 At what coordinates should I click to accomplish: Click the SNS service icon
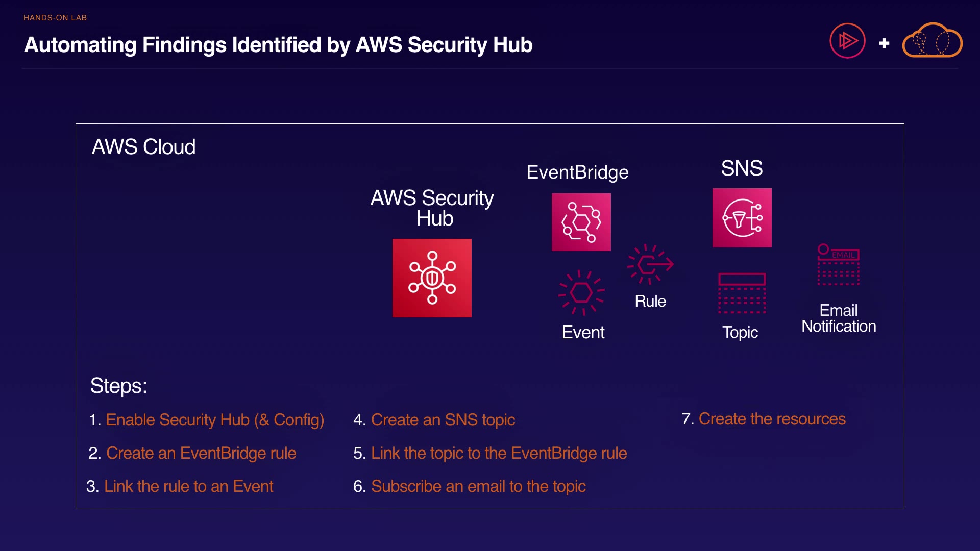click(x=742, y=218)
